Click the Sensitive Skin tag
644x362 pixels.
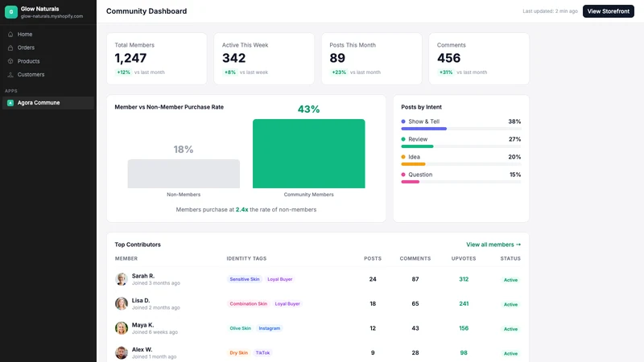(245, 279)
